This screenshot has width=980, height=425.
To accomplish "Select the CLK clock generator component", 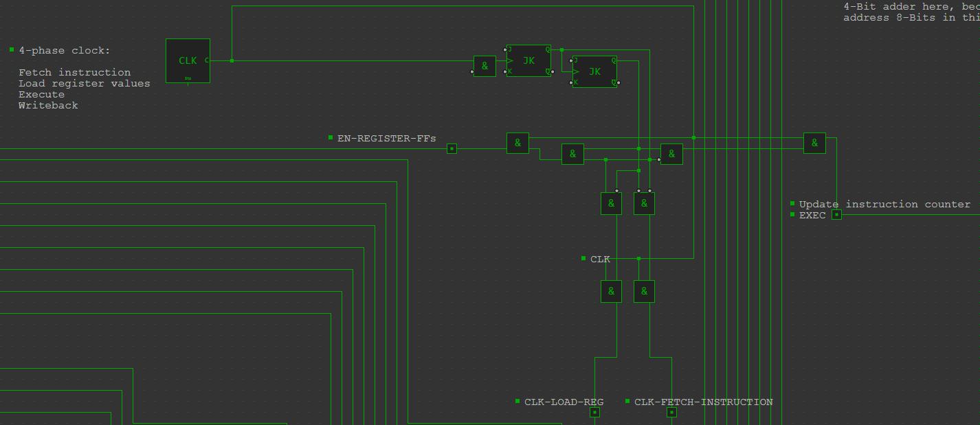I will [188, 60].
